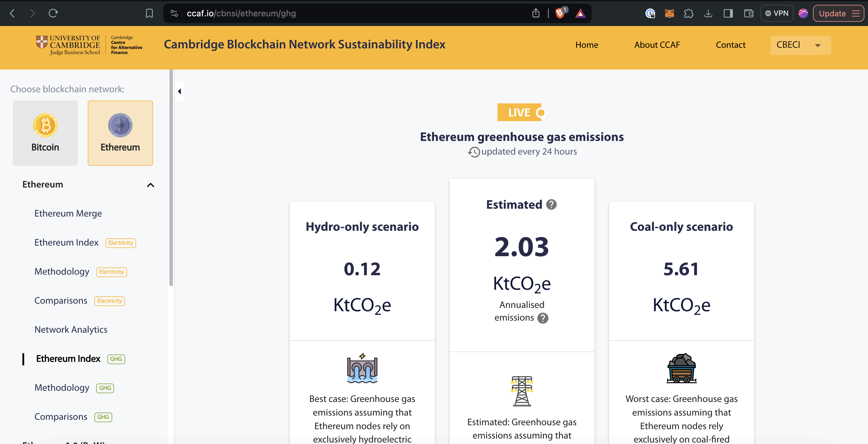
Task: Open Ethereum Merge sidebar item
Action: click(x=68, y=213)
